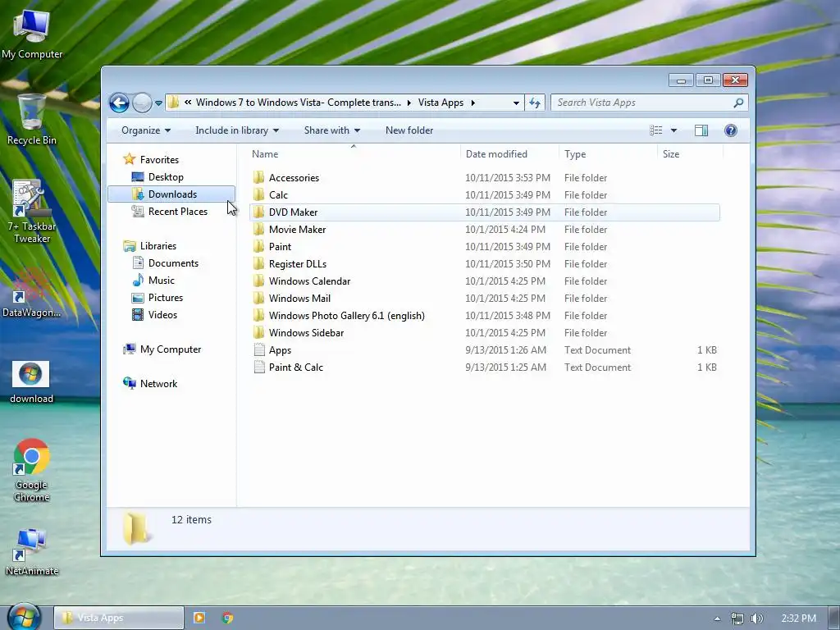Open Help with the question mark icon
The image size is (840, 630).
pos(731,130)
